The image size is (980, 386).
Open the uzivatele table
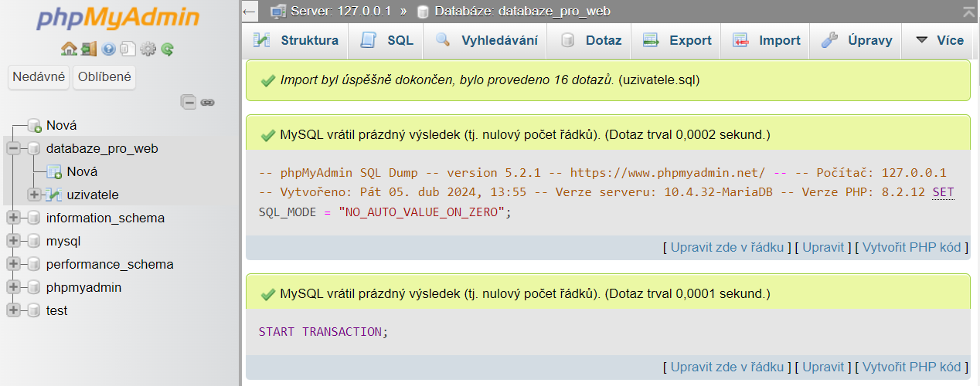click(93, 195)
